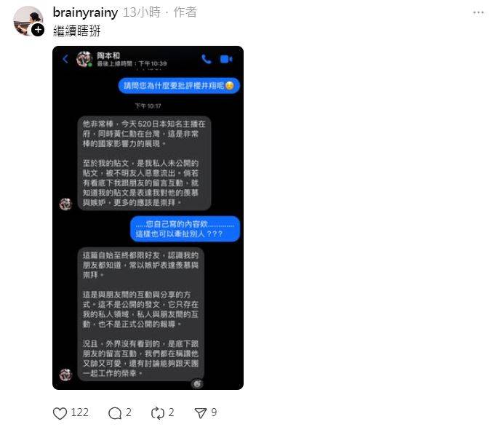
Task: Click the 繼續瞎掰 post caption text
Action: coord(77,31)
